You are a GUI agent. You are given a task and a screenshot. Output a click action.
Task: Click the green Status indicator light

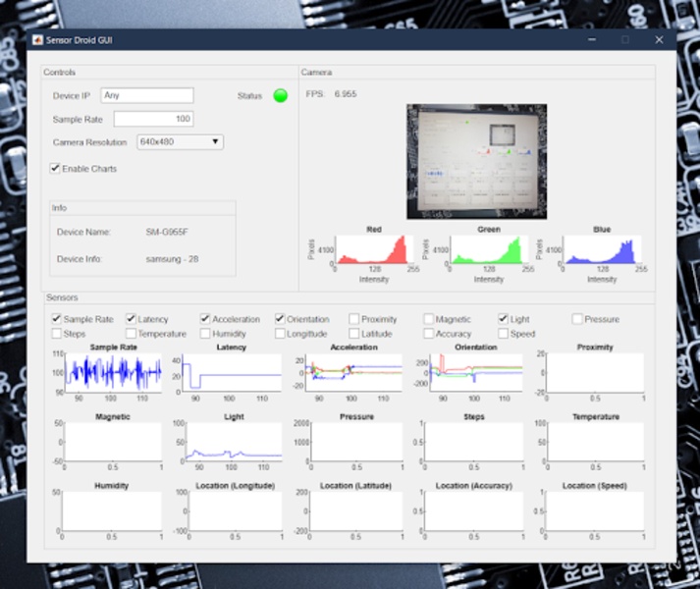(281, 95)
